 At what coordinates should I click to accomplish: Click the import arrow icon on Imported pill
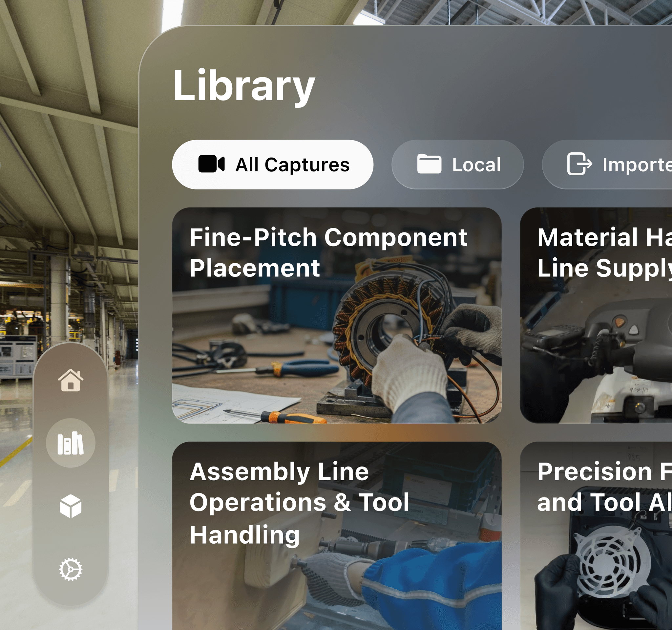579,164
